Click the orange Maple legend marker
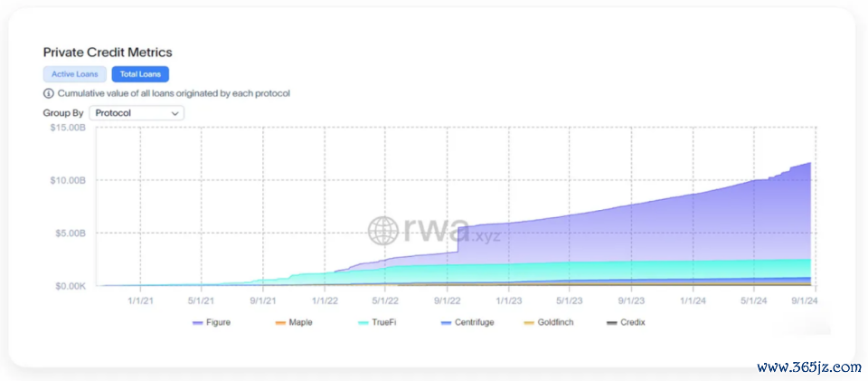 pos(281,322)
